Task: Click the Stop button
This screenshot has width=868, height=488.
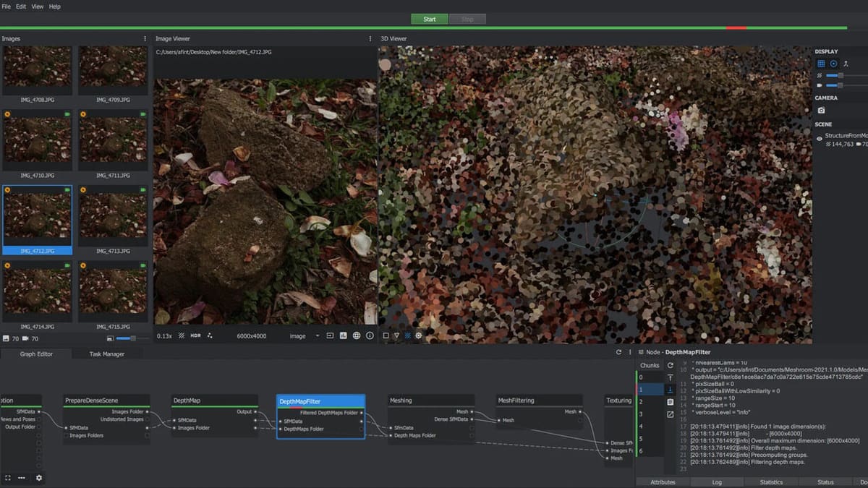Action: tap(467, 19)
